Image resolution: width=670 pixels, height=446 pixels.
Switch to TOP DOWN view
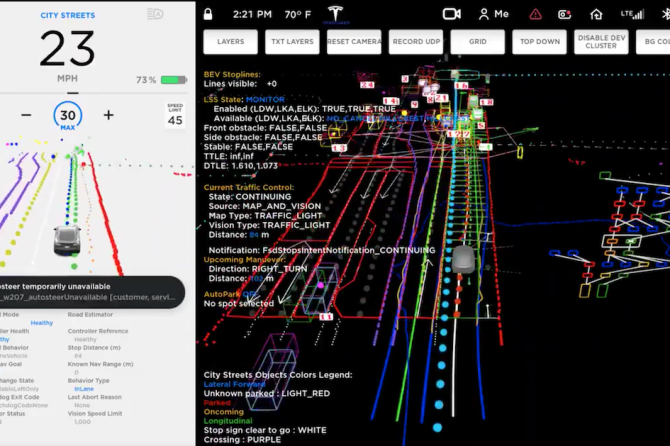point(540,42)
